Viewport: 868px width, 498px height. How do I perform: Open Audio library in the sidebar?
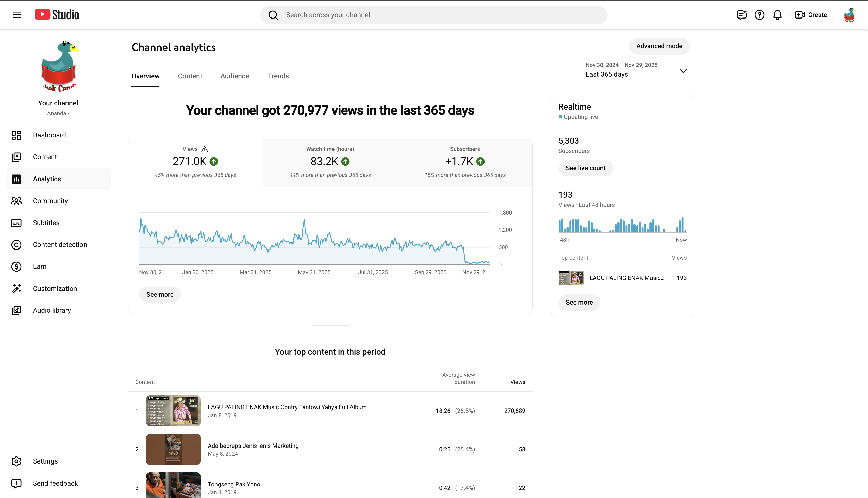point(58,310)
